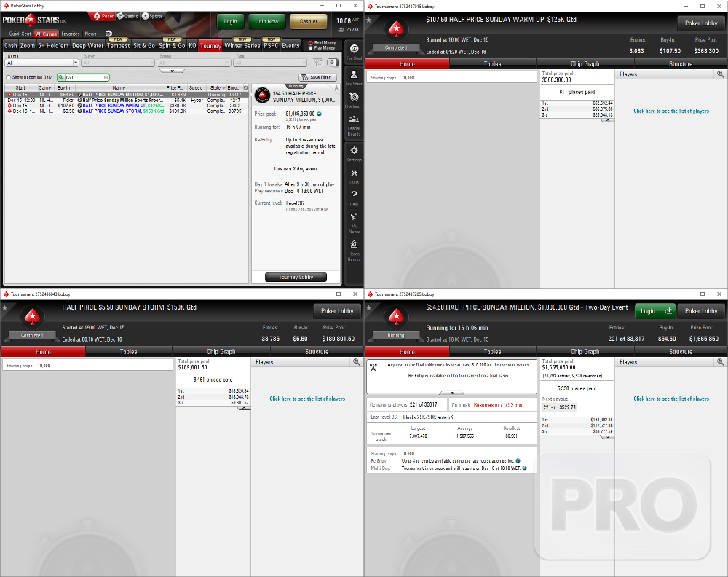Open Tourney Lobby button
The height and width of the screenshot is (577, 728).
[296, 277]
